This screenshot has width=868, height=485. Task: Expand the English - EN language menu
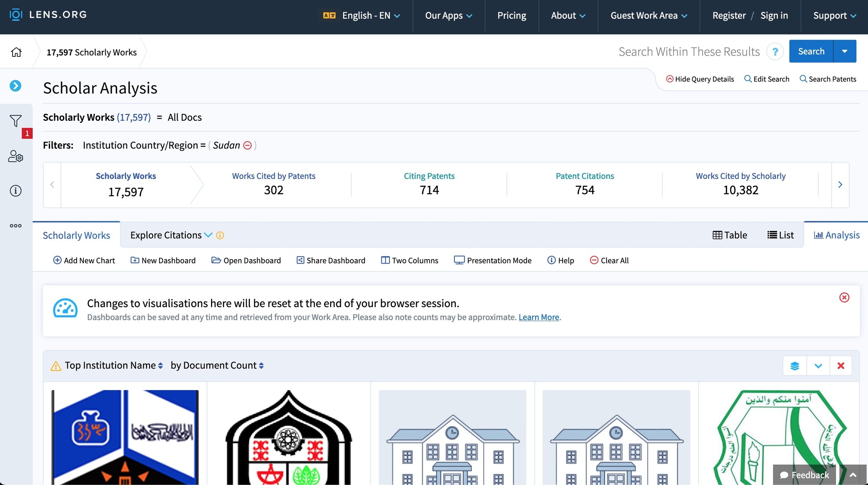pos(366,15)
